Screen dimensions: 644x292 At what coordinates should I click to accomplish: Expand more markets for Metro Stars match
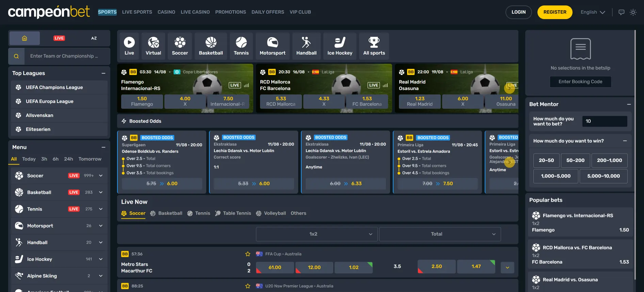tap(508, 267)
